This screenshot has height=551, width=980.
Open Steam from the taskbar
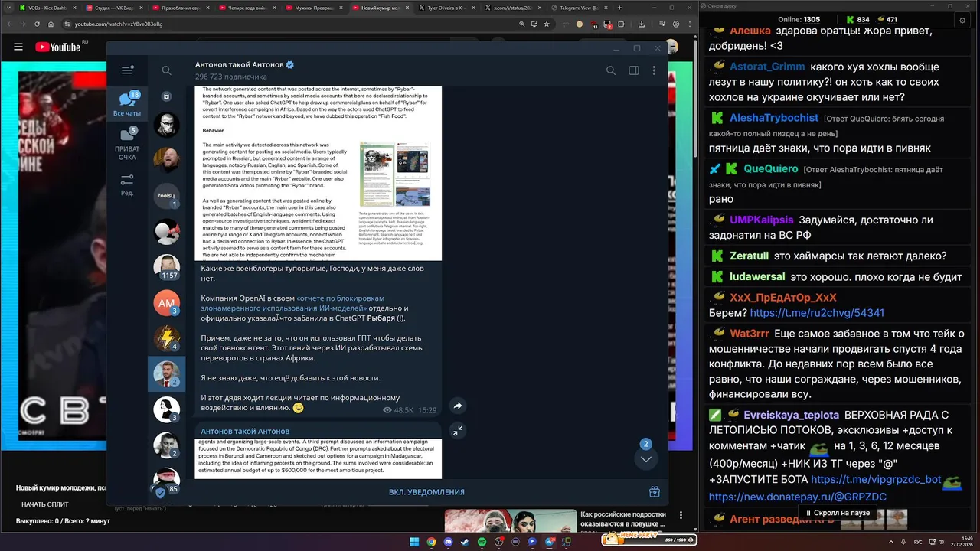tap(465, 542)
